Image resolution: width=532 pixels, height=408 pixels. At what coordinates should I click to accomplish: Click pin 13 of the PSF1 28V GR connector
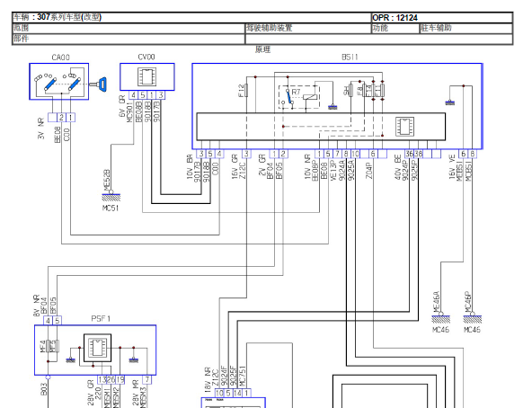pos(102,379)
